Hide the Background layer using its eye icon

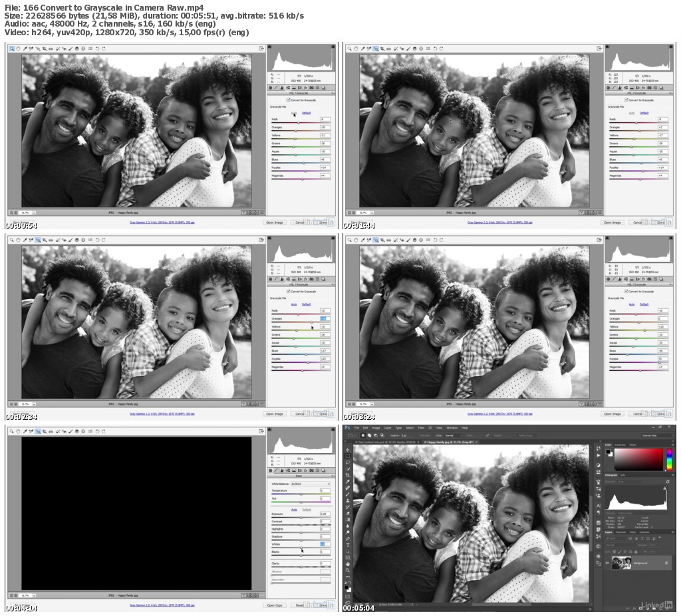(x=607, y=563)
